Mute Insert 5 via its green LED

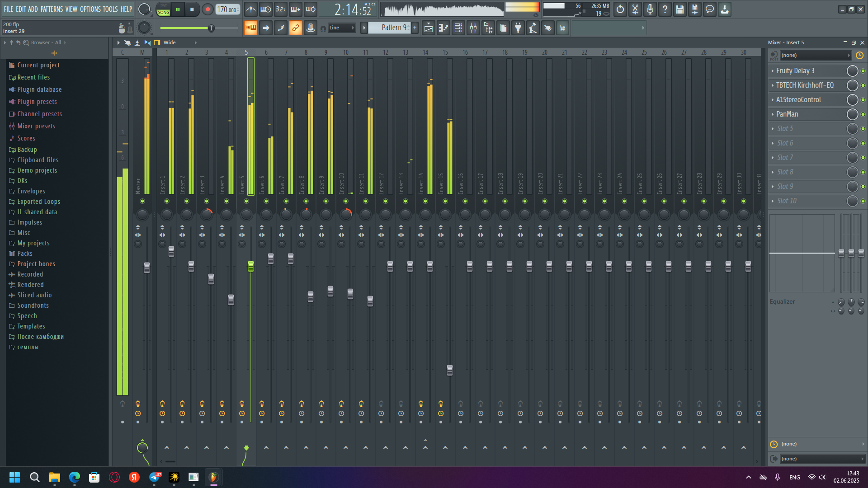point(246,201)
